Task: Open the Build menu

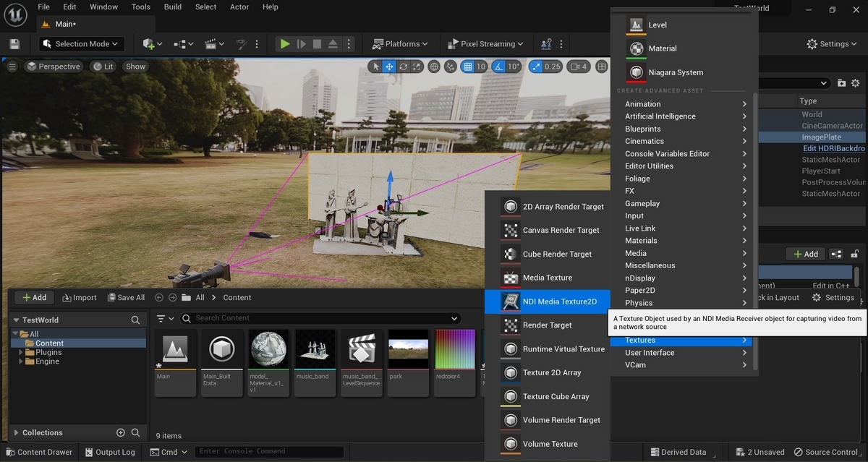Action: pyautogui.click(x=173, y=7)
